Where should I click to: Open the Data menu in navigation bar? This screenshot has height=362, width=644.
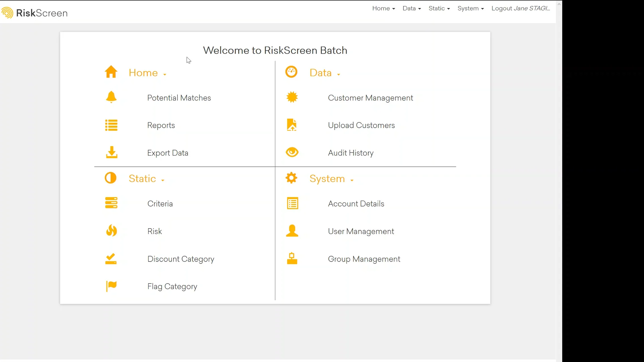pyautogui.click(x=412, y=8)
